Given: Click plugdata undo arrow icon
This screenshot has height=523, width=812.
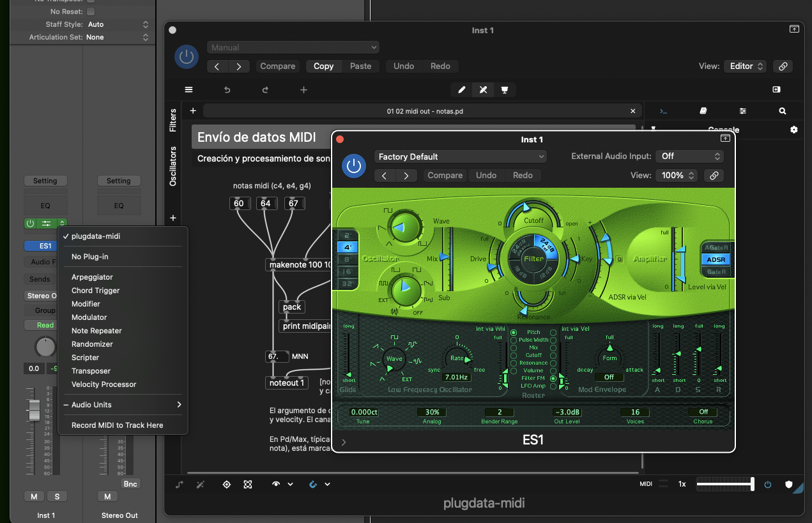Looking at the screenshot, I should (227, 90).
